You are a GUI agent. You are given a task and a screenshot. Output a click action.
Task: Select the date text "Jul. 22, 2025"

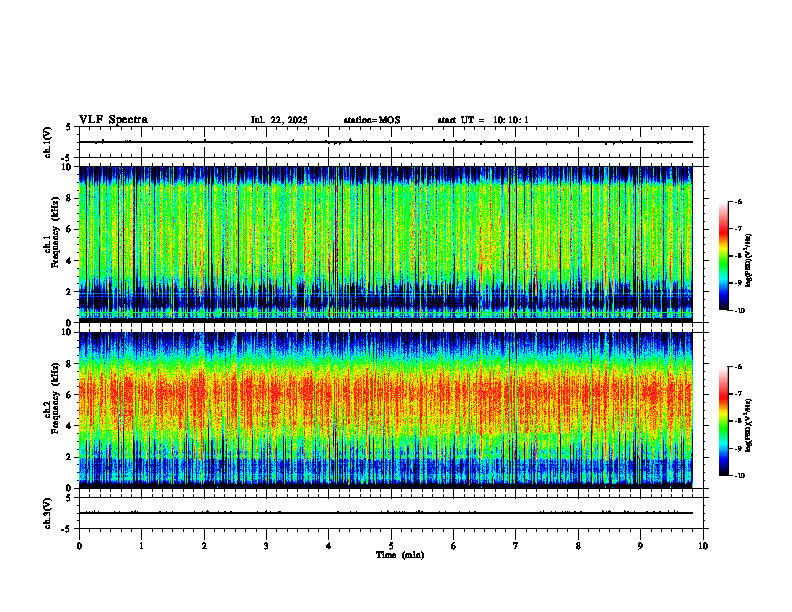(x=279, y=120)
